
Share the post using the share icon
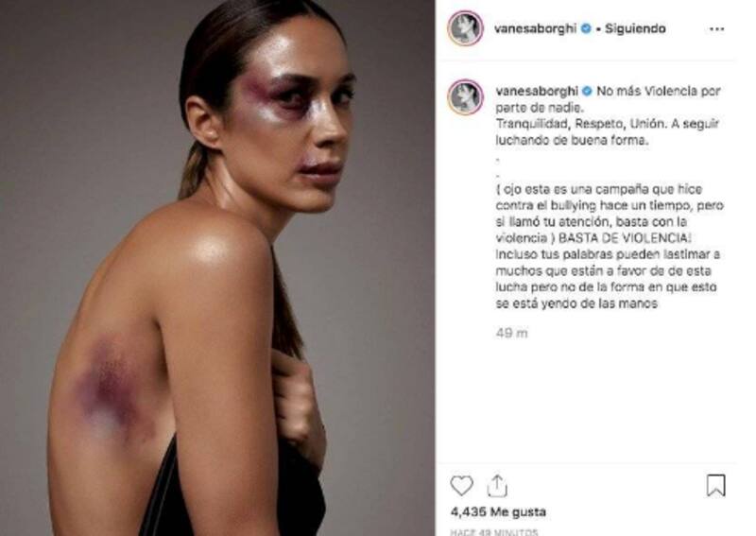point(497,485)
